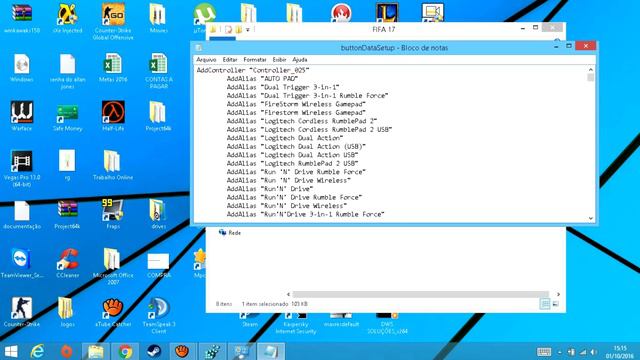This screenshot has width=640, height=360.
Task: Launch CCleaner from the desktop
Action: (67, 263)
